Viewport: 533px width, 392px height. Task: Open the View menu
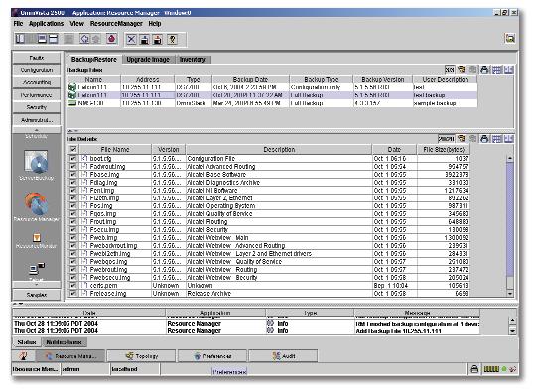tap(76, 24)
